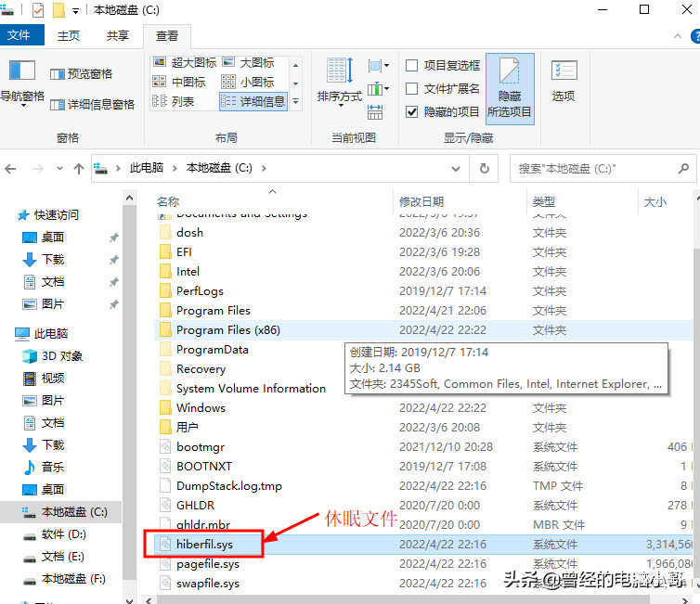Image resolution: width=700 pixels, height=604 pixels.
Task: Toggle the 详细信息窗格 details pane
Action: (x=93, y=105)
